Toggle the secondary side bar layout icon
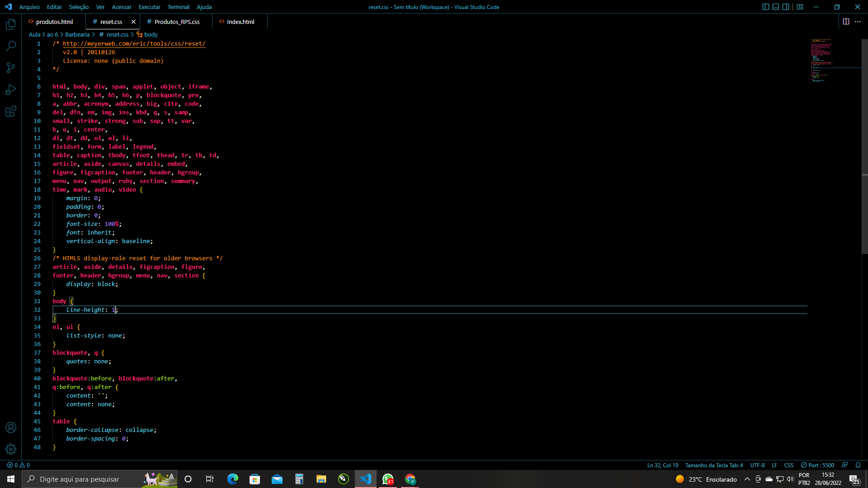The image size is (868, 488). pos(786,7)
